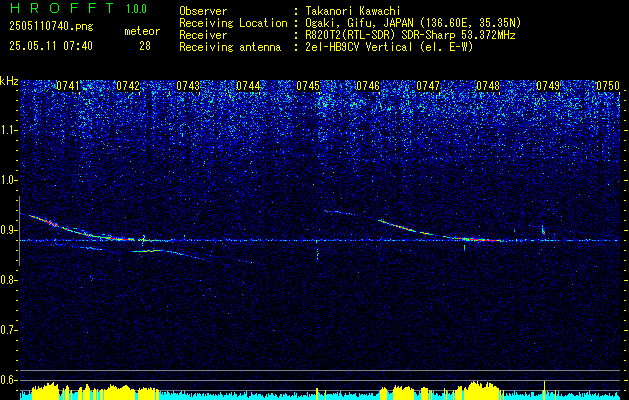
Task: Click the 0747 time marker
Action: click(428, 86)
